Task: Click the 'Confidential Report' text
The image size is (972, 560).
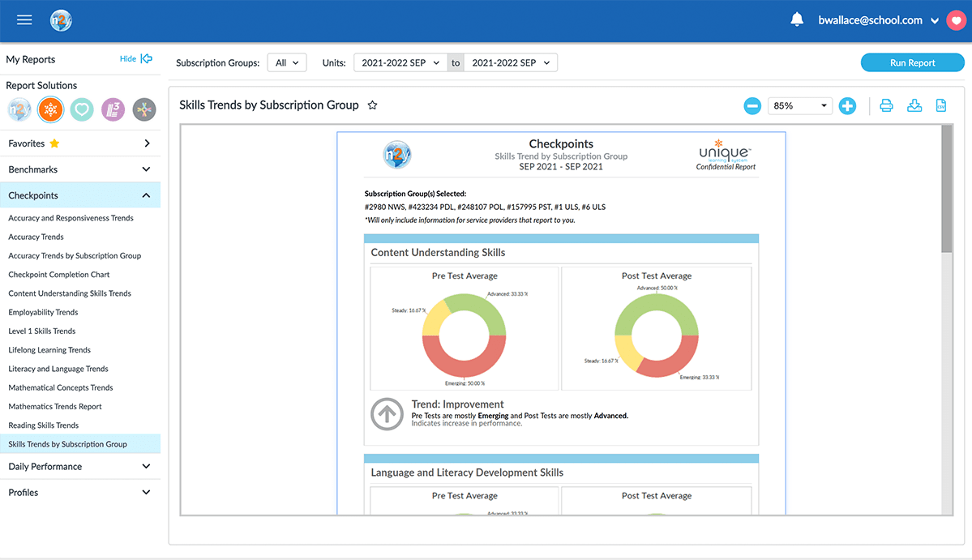Action: (x=726, y=167)
